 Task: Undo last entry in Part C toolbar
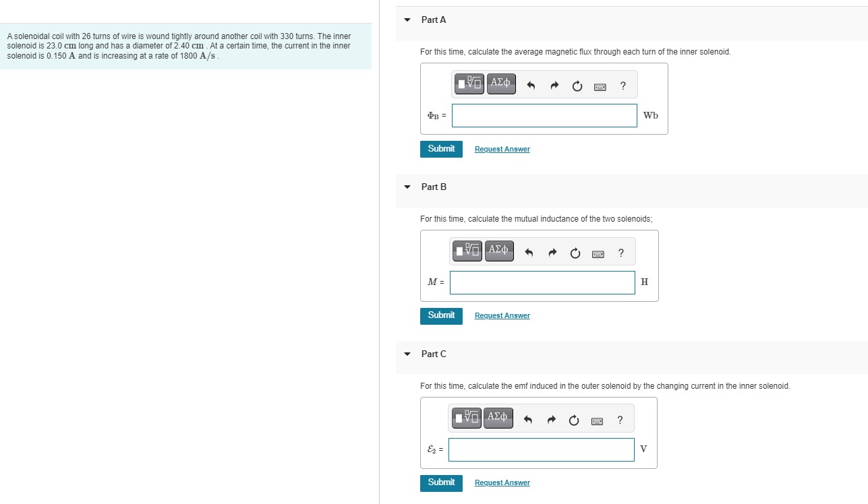pyautogui.click(x=528, y=420)
